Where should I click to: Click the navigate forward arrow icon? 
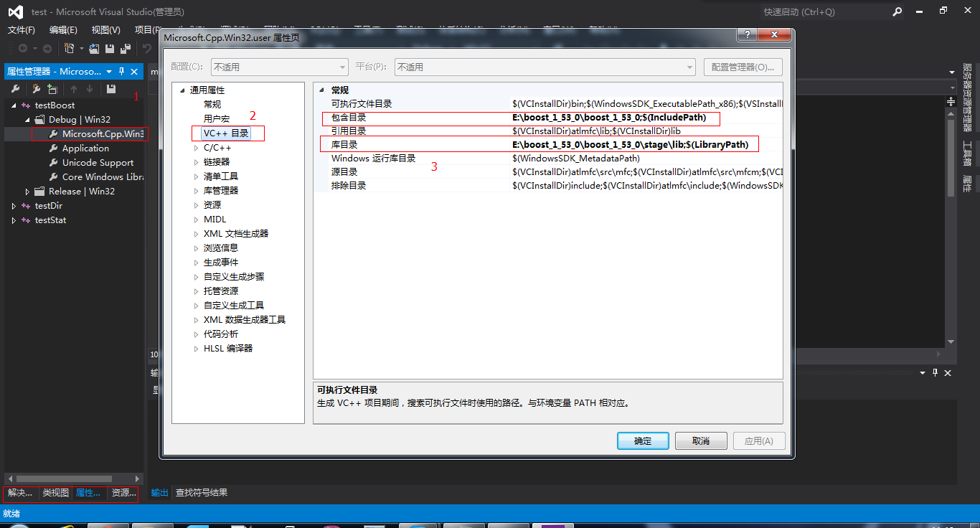[47, 48]
